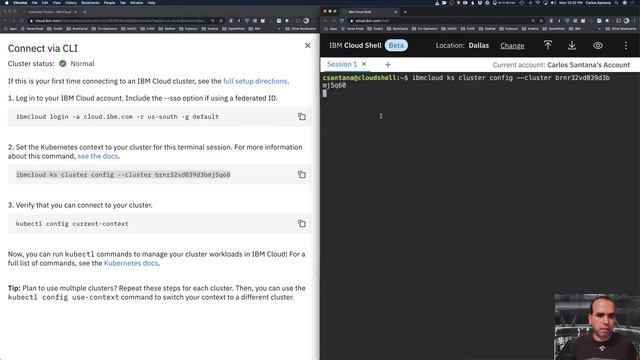Viewport: 640px width, 360px height.
Task: Click the Beta badge
Action: (396, 45)
